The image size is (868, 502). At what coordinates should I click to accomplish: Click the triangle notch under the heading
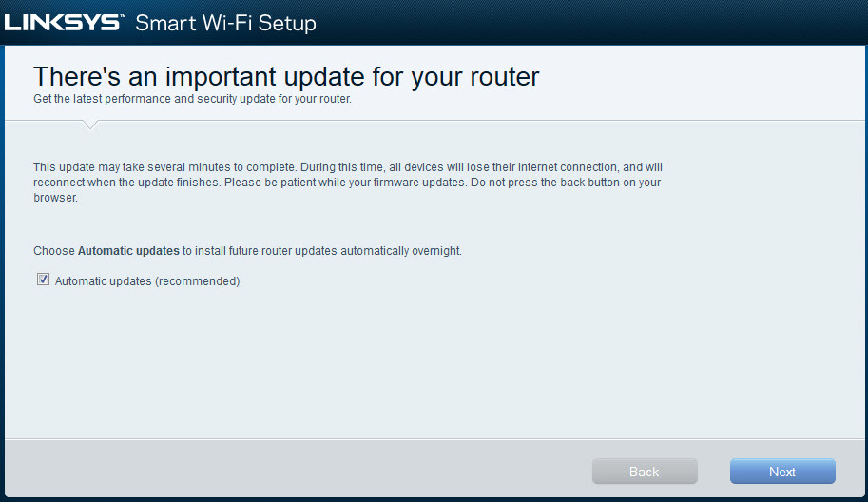pos(89,124)
